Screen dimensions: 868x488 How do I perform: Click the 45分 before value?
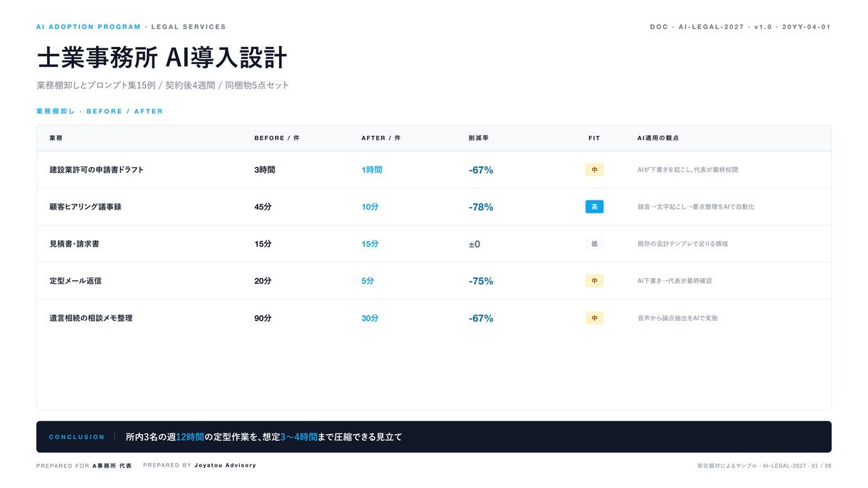pos(263,207)
